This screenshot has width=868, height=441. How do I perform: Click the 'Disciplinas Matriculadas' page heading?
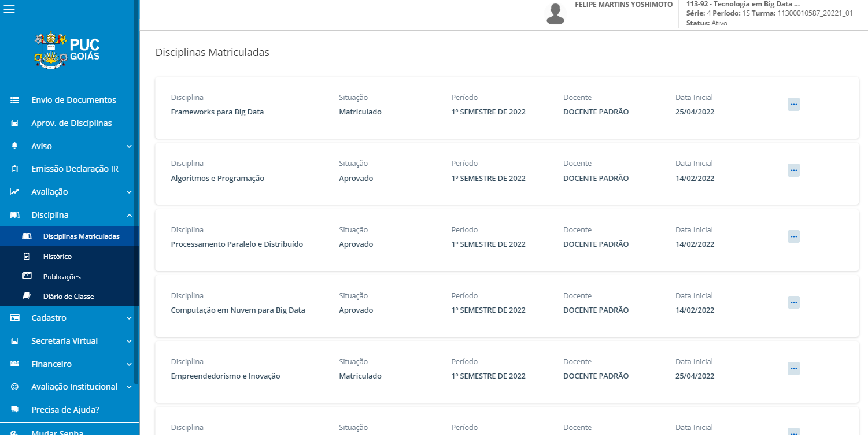[212, 53]
